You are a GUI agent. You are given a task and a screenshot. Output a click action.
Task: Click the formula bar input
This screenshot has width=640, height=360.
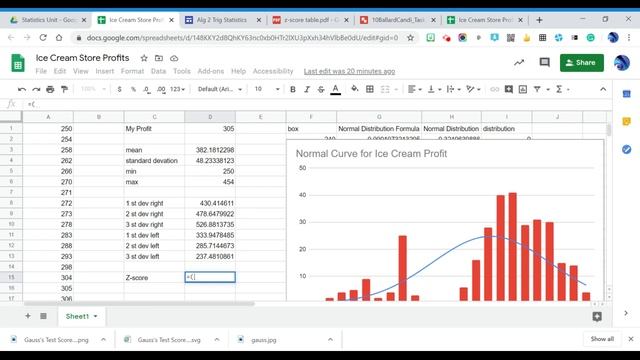[x=318, y=104]
